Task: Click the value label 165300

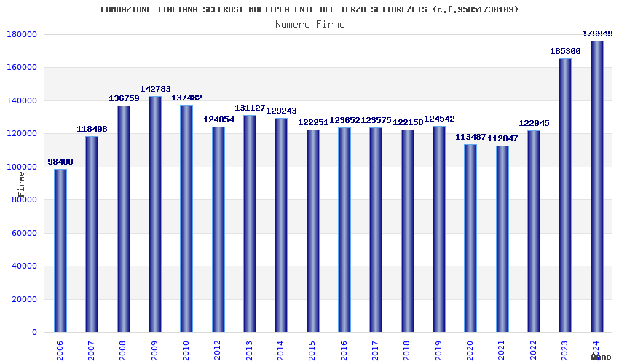Action: (x=565, y=51)
